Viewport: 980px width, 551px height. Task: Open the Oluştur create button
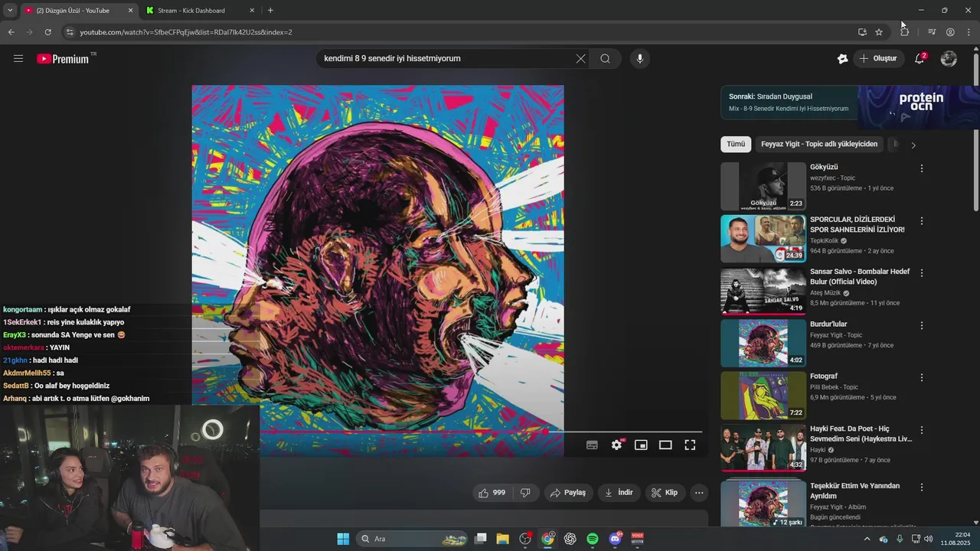pyautogui.click(x=878, y=59)
